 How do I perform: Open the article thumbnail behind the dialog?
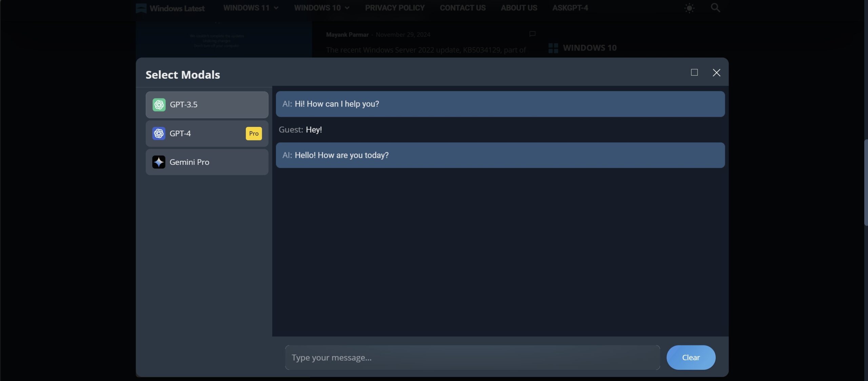224,39
